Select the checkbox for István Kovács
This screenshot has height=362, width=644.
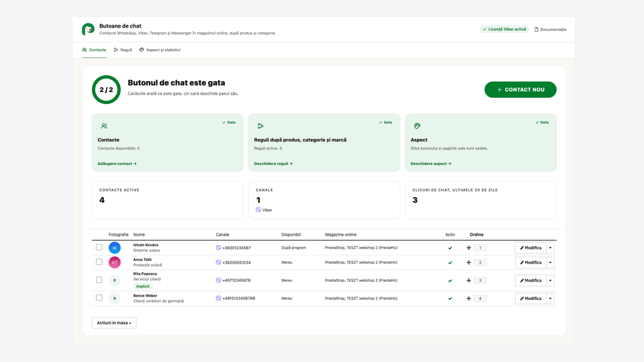99,247
